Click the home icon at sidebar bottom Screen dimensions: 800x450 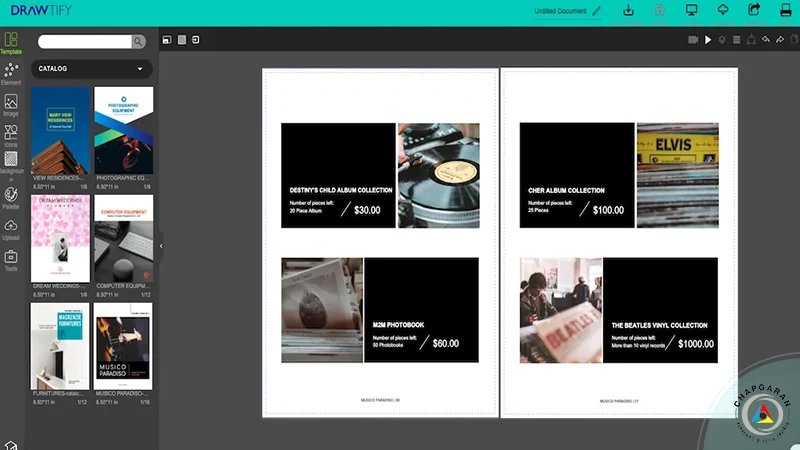(11, 445)
